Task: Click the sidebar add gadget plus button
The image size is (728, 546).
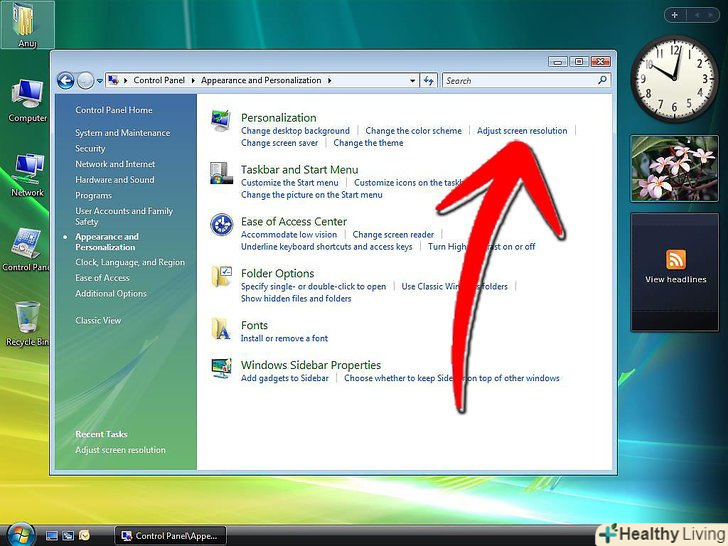Action: coord(675,15)
